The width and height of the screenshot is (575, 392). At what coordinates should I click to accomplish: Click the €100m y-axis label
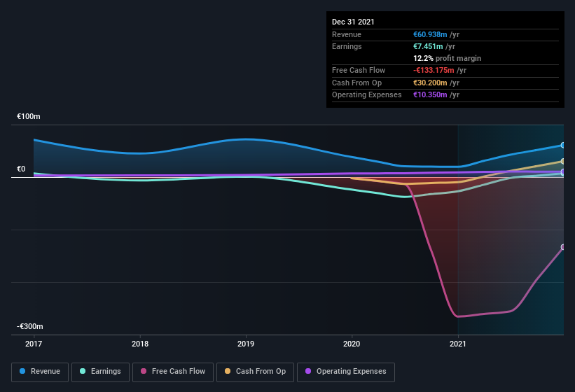(x=29, y=116)
